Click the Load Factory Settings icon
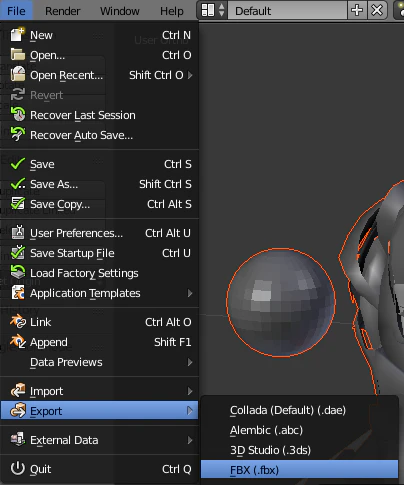The width and height of the screenshot is (404, 485). pyautogui.click(x=18, y=272)
